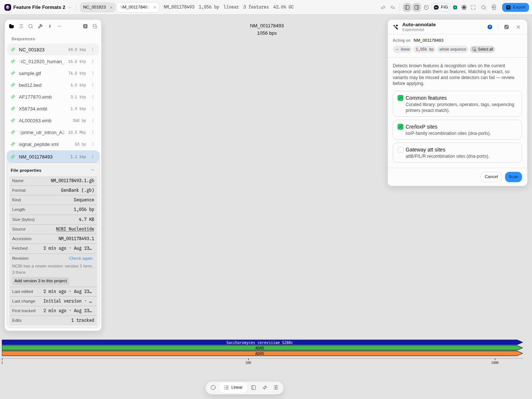Collapse the File properties section

(93, 170)
